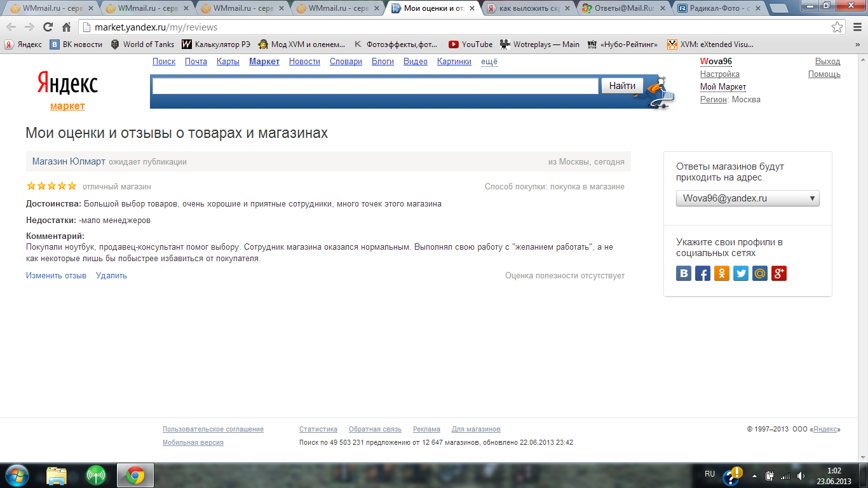Screen dimensions: 868x488
Task: Open the World of Tanks bookmark
Action: pyautogui.click(x=142, y=44)
